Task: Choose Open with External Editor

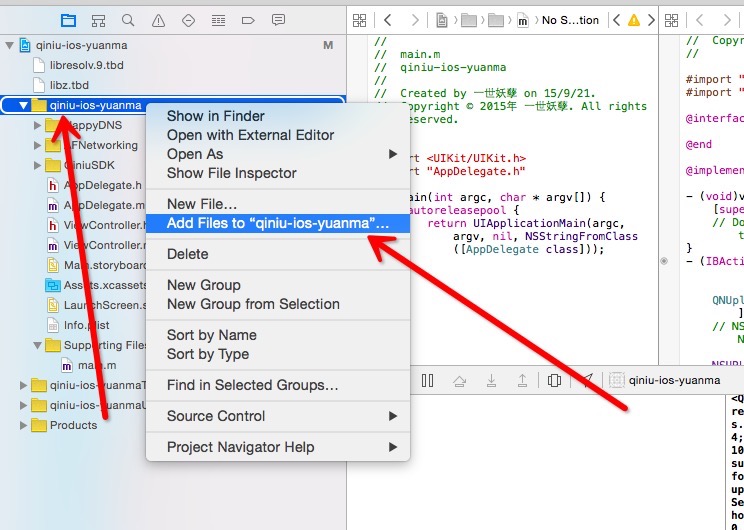Action: 278,135
